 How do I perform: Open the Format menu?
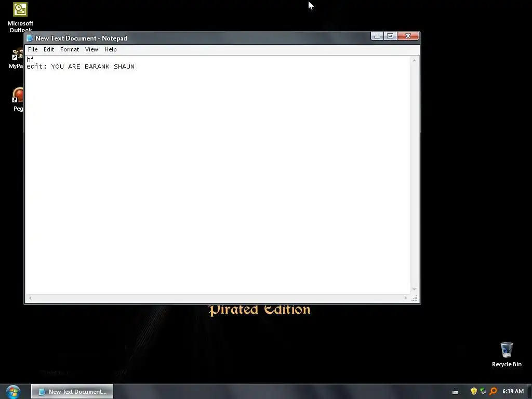[70, 49]
